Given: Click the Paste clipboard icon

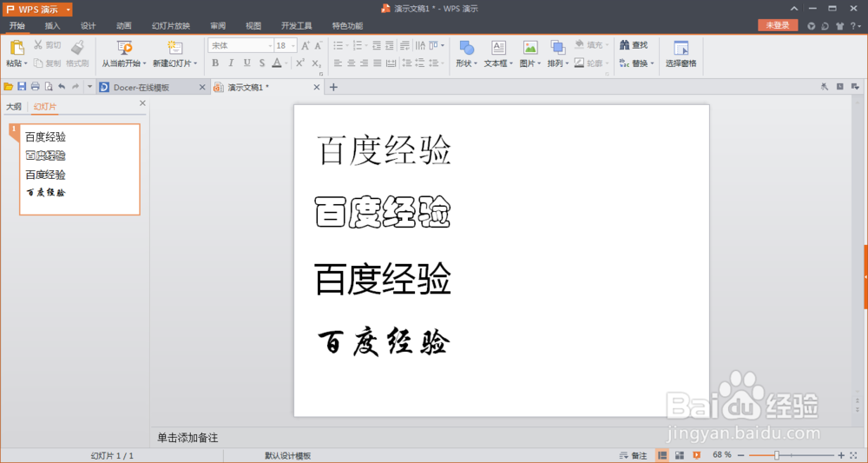Looking at the screenshot, I should (x=17, y=48).
